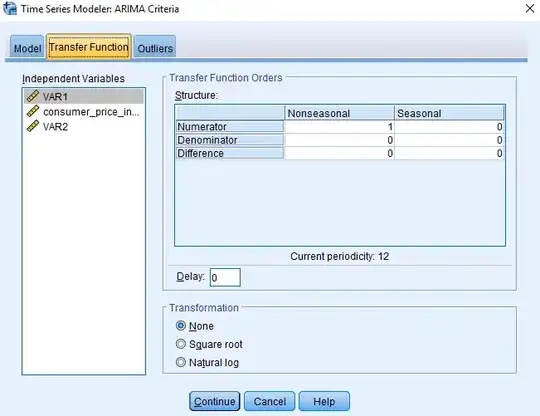This screenshot has width=540, height=416.
Task: Confirm settings with the Continue button
Action: click(215, 401)
